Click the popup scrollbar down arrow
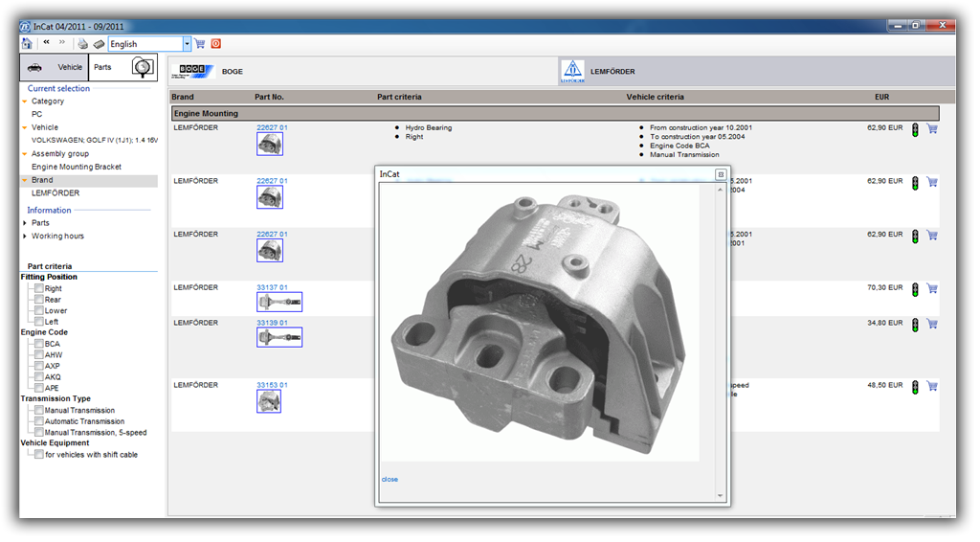Image resolution: width=980 pixels, height=542 pixels. click(x=720, y=496)
